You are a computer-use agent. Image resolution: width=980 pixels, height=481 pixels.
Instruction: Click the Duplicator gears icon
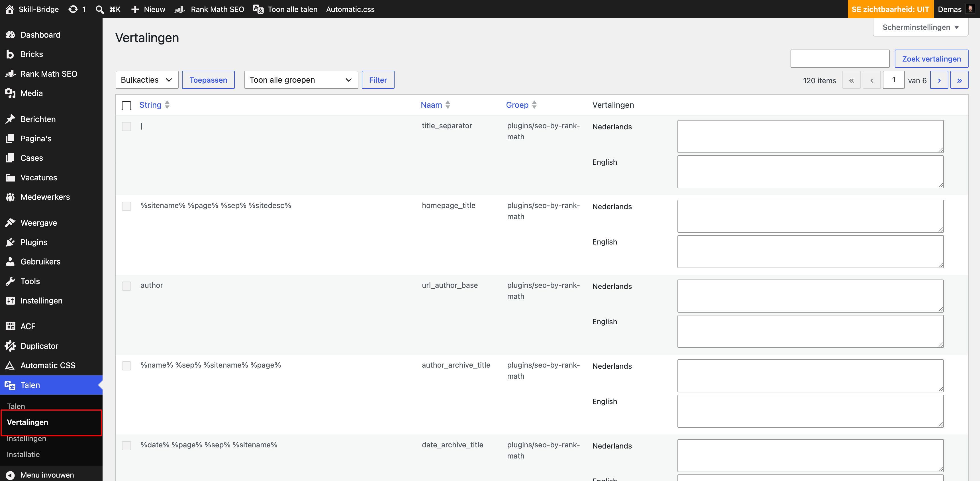10,346
